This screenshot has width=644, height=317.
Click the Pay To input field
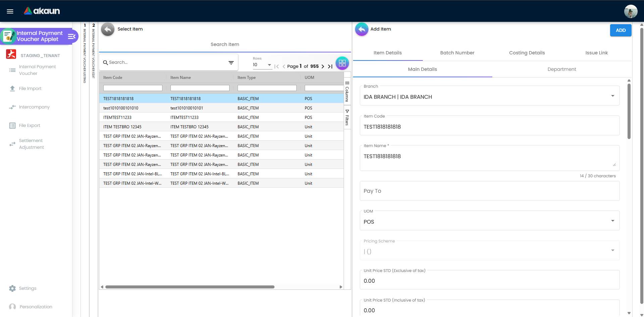pos(489,191)
